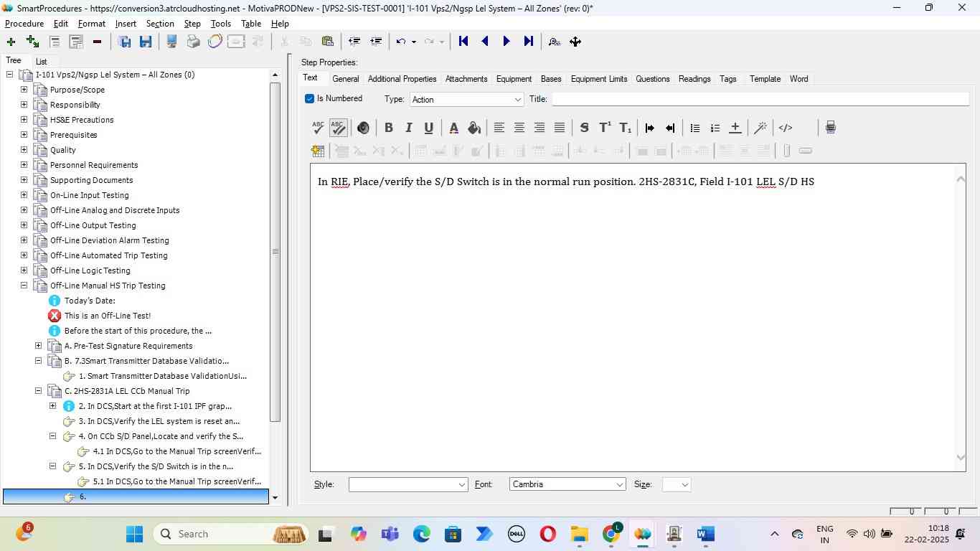Viewport: 980px width, 551px height.
Task: Click the font color A icon
Action: coord(453,128)
